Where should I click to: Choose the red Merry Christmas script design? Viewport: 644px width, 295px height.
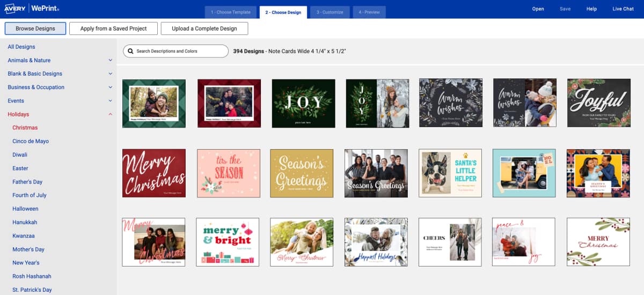click(154, 173)
